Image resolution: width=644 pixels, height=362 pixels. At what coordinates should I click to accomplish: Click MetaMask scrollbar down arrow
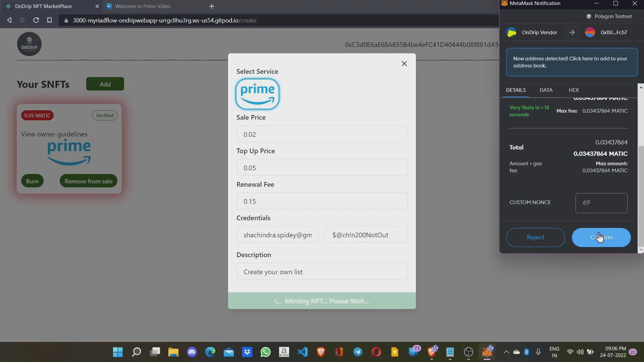pyautogui.click(x=641, y=250)
